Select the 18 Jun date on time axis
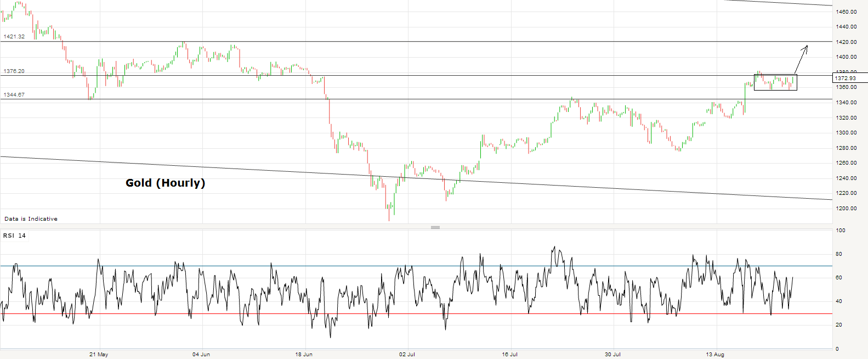Image resolution: width=868 pixels, height=359 pixels. coord(304,355)
